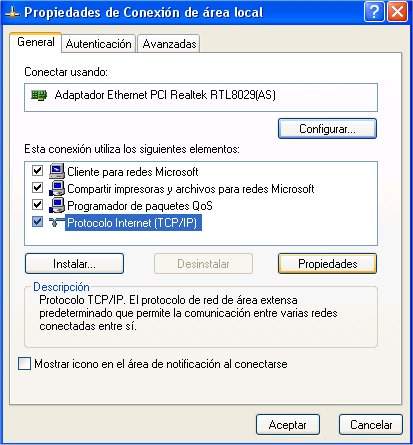Toggle the Programador de paquetes QoS checkbox

click(37, 204)
